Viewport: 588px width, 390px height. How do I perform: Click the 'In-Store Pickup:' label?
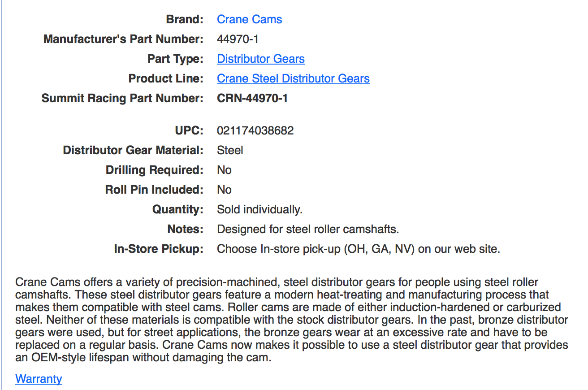tap(159, 249)
